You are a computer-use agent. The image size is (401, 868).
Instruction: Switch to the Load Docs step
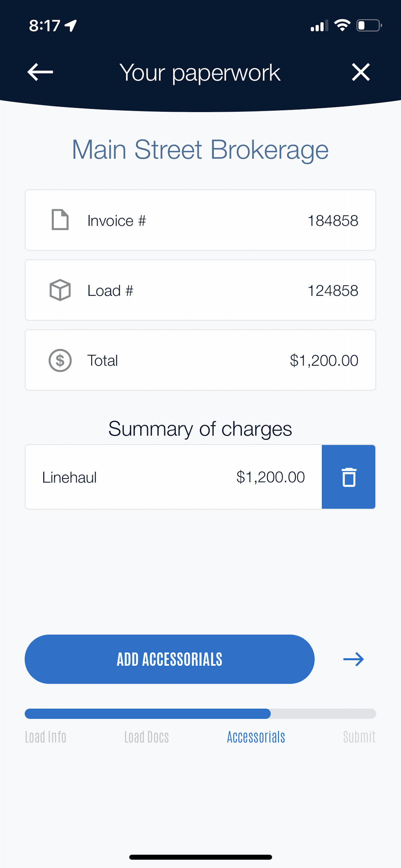tap(147, 737)
